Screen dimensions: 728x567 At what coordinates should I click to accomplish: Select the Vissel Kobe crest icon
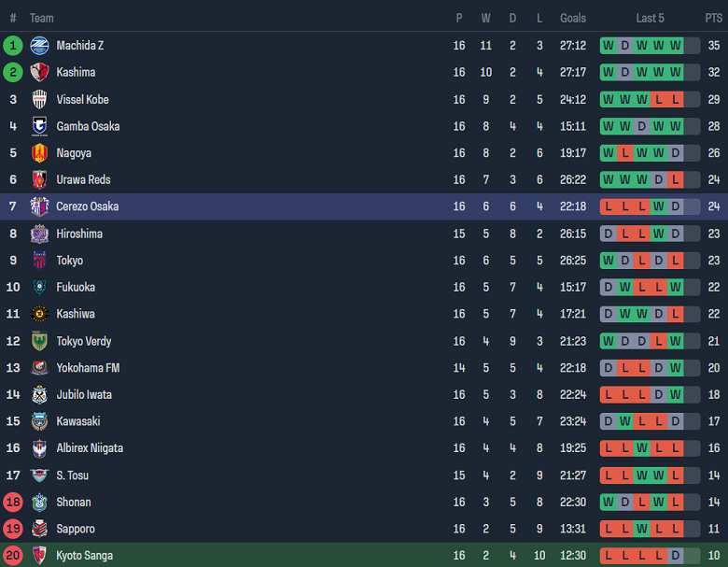(x=39, y=99)
